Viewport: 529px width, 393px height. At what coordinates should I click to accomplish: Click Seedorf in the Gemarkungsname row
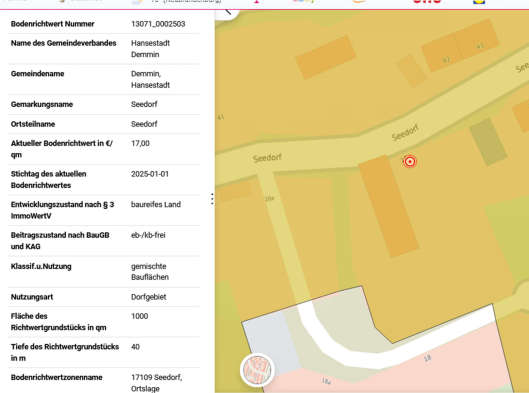click(144, 104)
